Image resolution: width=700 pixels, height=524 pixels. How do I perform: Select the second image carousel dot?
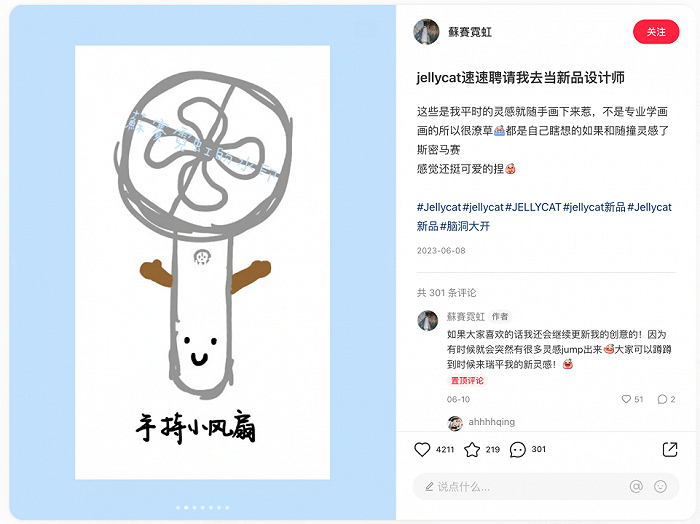(x=186, y=507)
